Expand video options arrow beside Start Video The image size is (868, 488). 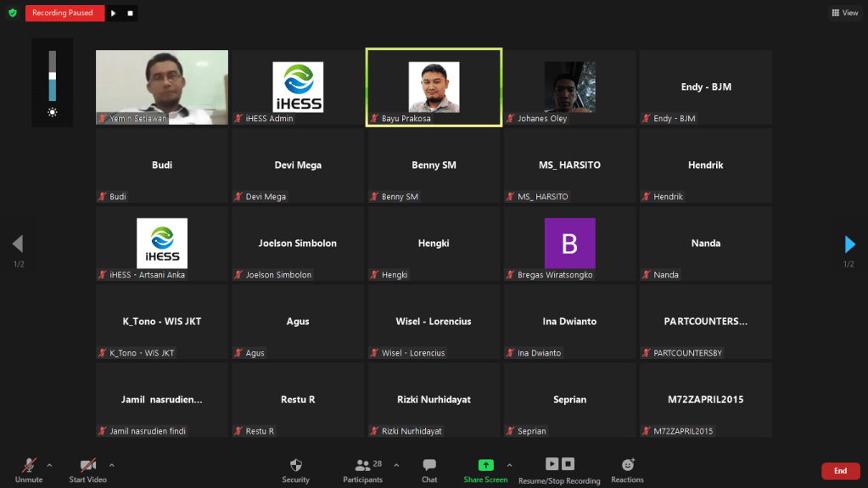click(x=111, y=465)
